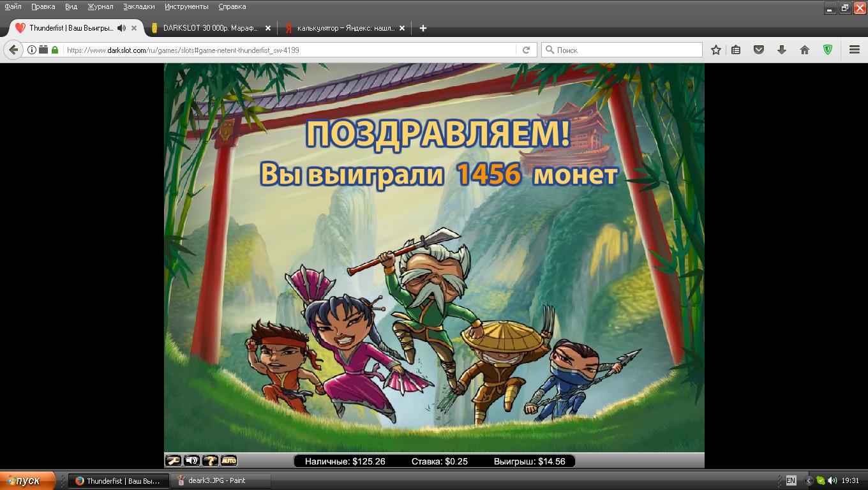868x490 pixels.
Task: Click the green padlock security icon
Action: coord(55,50)
